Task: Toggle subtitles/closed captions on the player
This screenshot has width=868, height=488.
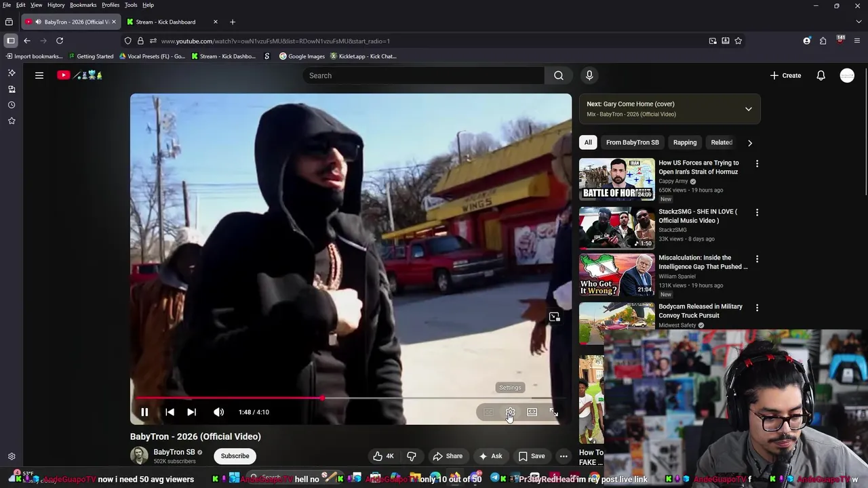Action: point(488,412)
